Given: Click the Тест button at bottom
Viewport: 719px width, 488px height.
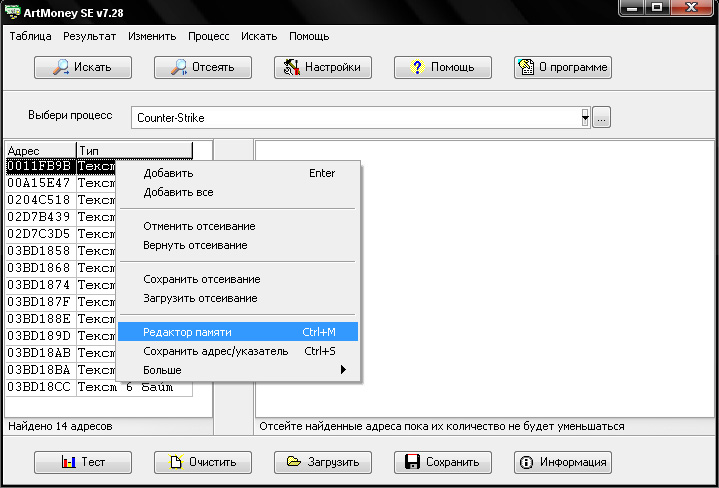Looking at the screenshot, I should pos(84,462).
